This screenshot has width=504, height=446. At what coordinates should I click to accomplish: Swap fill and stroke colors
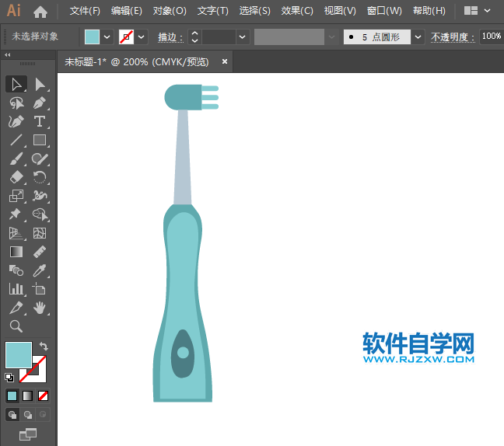pyautogui.click(x=44, y=346)
